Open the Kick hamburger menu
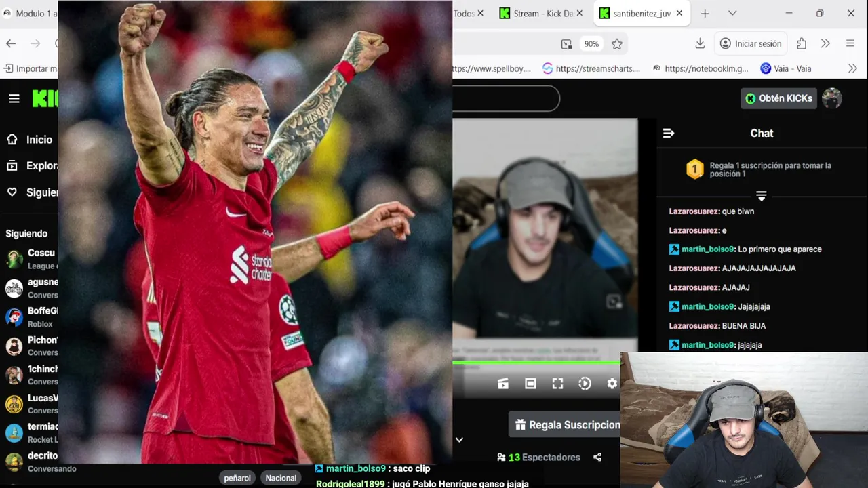The width and height of the screenshot is (868, 488). point(14,99)
